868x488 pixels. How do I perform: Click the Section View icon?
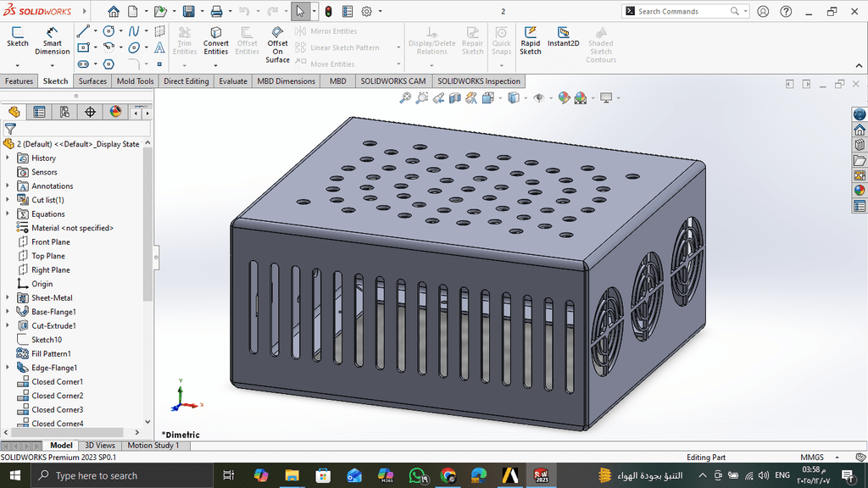click(455, 98)
